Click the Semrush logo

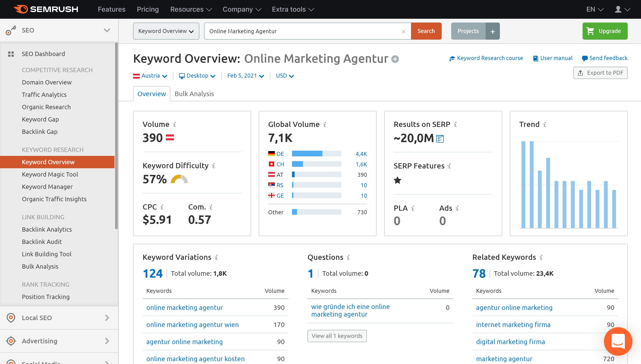[46, 9]
